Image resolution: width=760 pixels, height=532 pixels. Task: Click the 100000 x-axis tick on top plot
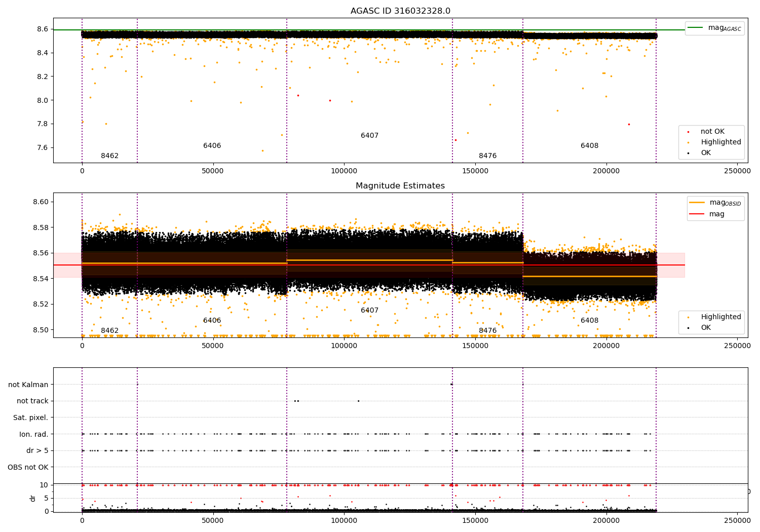[x=344, y=171]
